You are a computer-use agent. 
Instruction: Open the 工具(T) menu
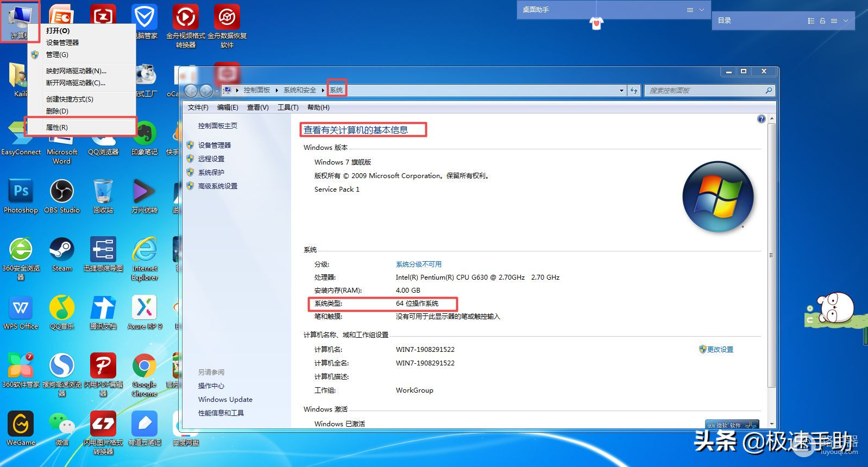[288, 108]
